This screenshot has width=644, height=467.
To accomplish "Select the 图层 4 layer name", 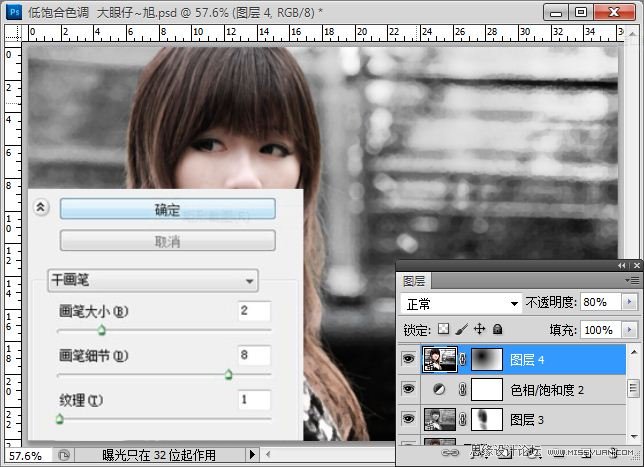I will click(527, 360).
